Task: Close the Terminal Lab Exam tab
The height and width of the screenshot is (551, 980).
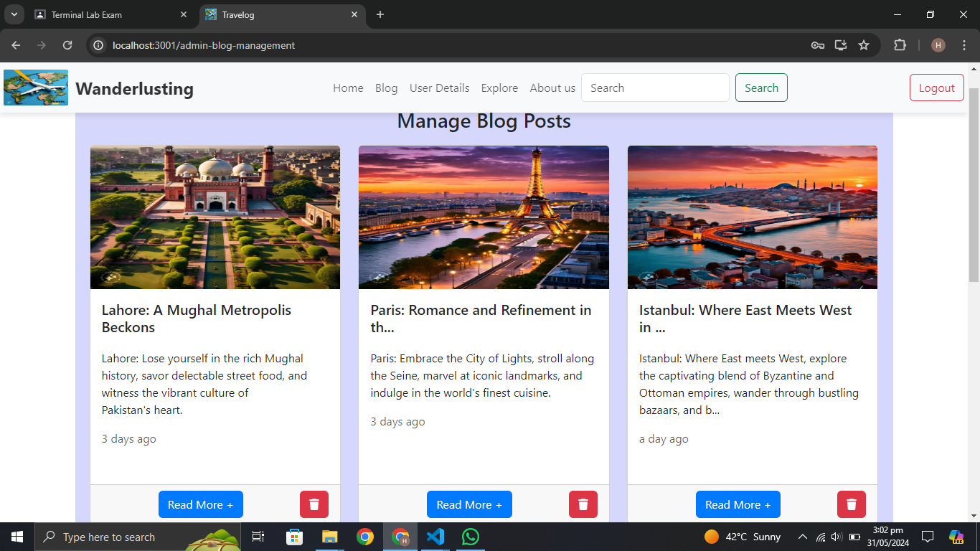Action: click(x=184, y=14)
